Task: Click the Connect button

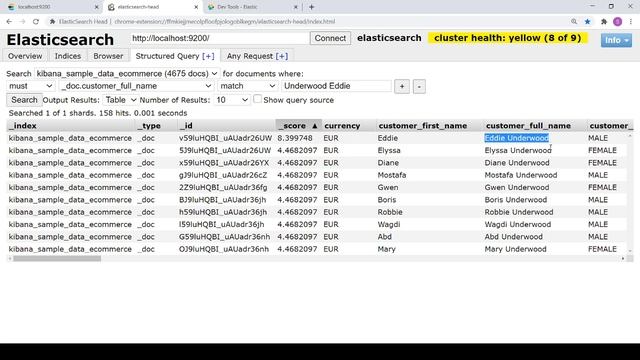Action: [x=330, y=38]
